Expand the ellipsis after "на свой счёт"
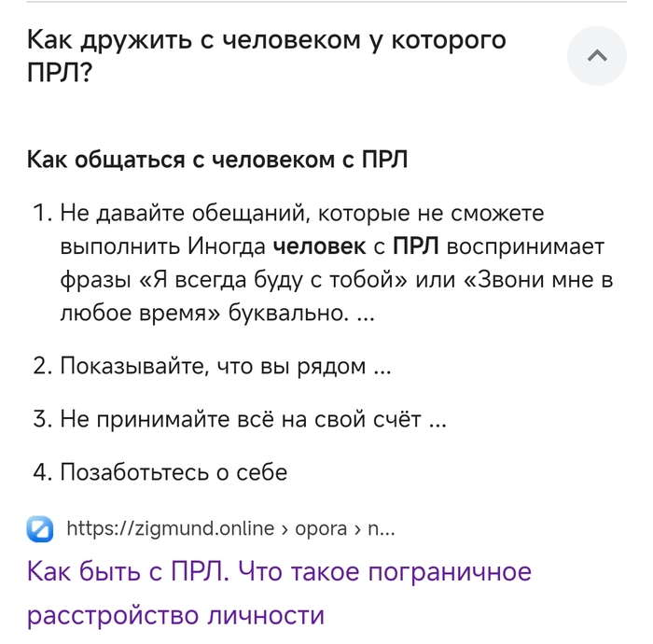This screenshot has height=644, width=653. click(x=437, y=420)
